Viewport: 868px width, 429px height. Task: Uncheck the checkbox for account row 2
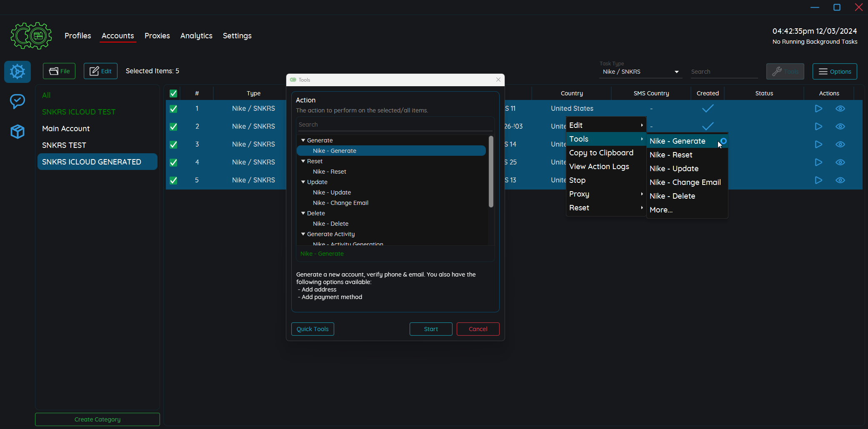[173, 127]
